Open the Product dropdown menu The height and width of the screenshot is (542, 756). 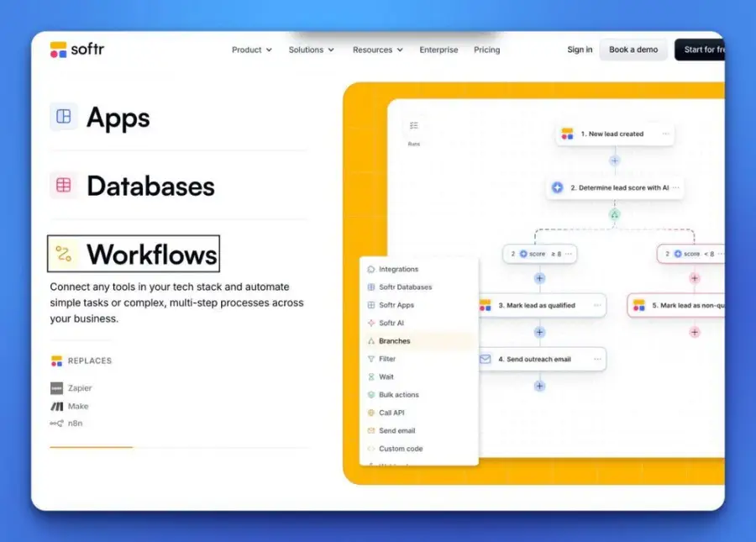[252, 50]
